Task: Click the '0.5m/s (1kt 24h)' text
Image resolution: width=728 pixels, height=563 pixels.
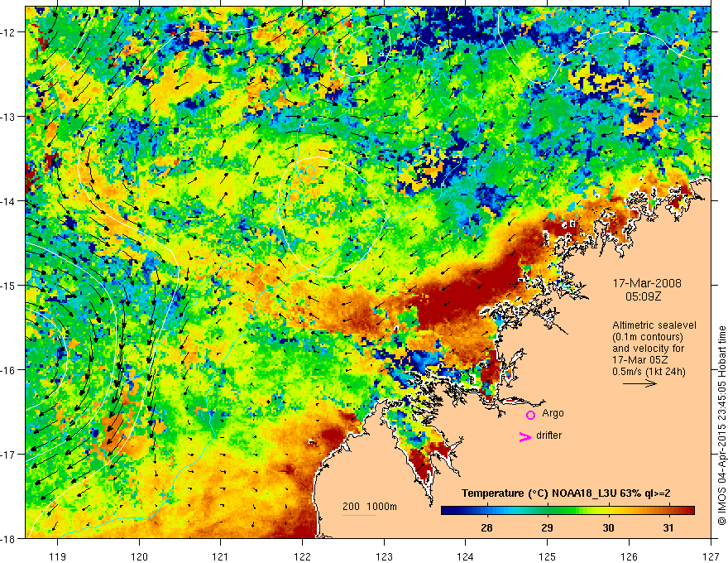Action: tap(649, 372)
